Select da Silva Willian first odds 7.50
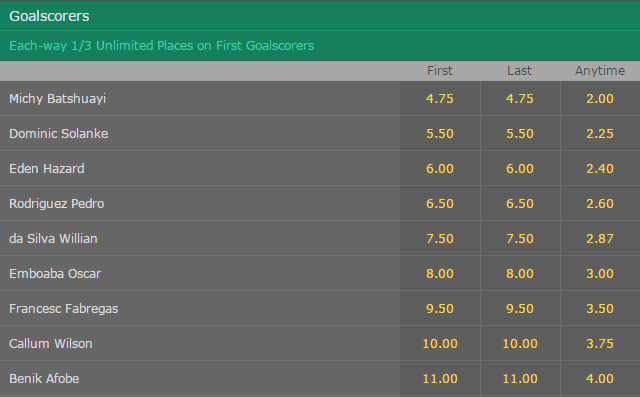 440,239
